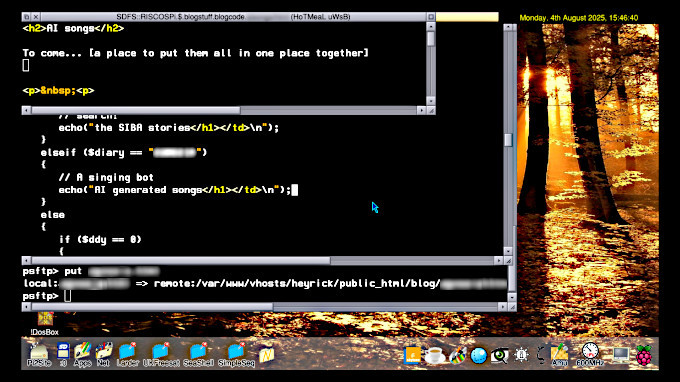Click the HoTMeaL horizontal scrollbar thumb
Screen dimensions: 680x382
(x=136, y=111)
